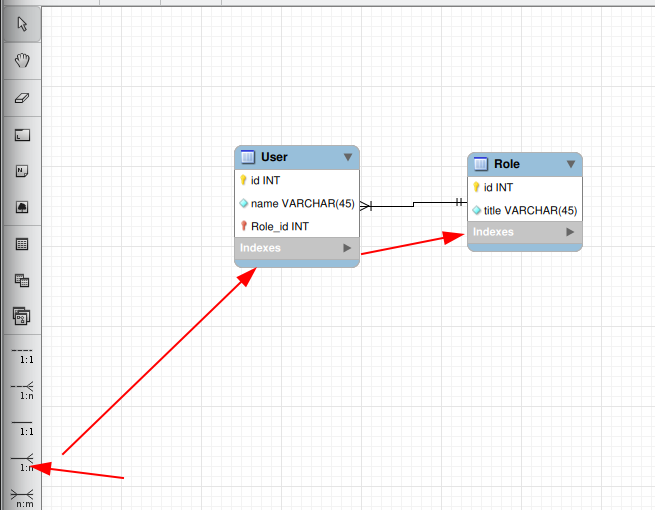This screenshot has height=510, width=655.
Task: Select the new view tool
Action: tap(22, 281)
